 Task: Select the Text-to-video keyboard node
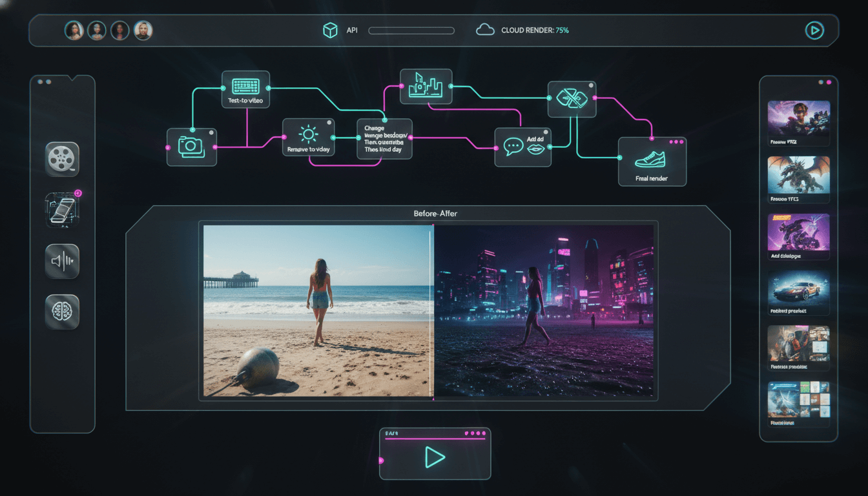(x=245, y=88)
